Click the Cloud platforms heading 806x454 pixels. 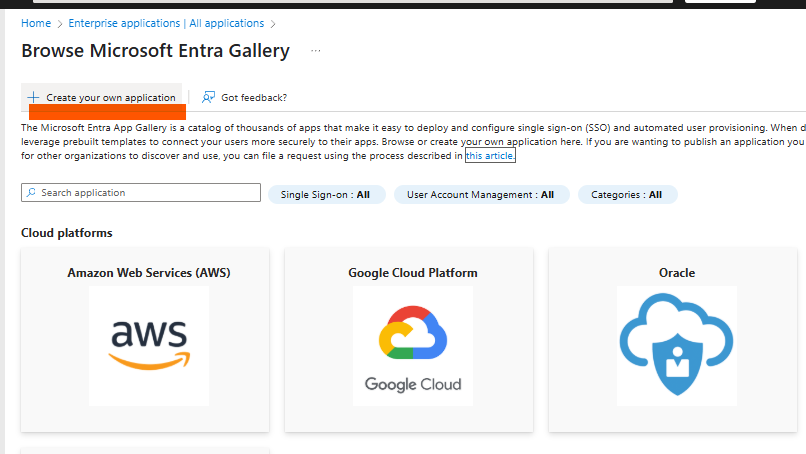point(67,233)
